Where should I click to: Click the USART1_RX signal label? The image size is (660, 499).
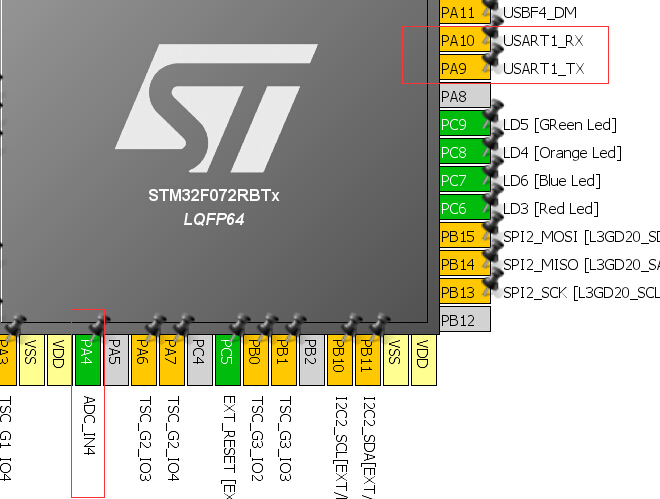[x=543, y=41]
